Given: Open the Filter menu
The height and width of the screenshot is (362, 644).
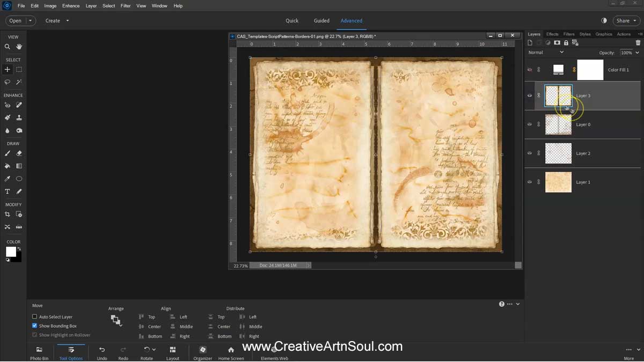Looking at the screenshot, I should [126, 5].
